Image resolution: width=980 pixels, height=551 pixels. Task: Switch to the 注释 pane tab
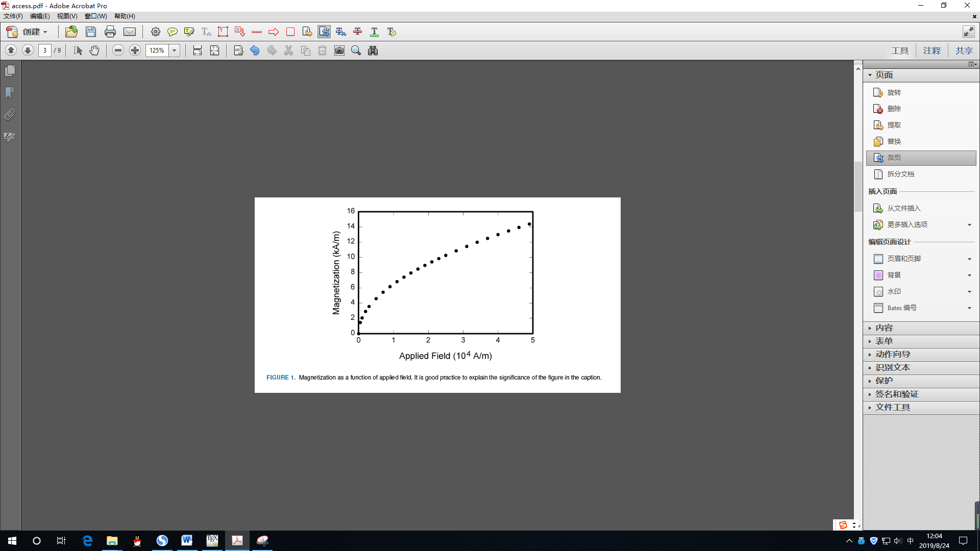coord(932,51)
